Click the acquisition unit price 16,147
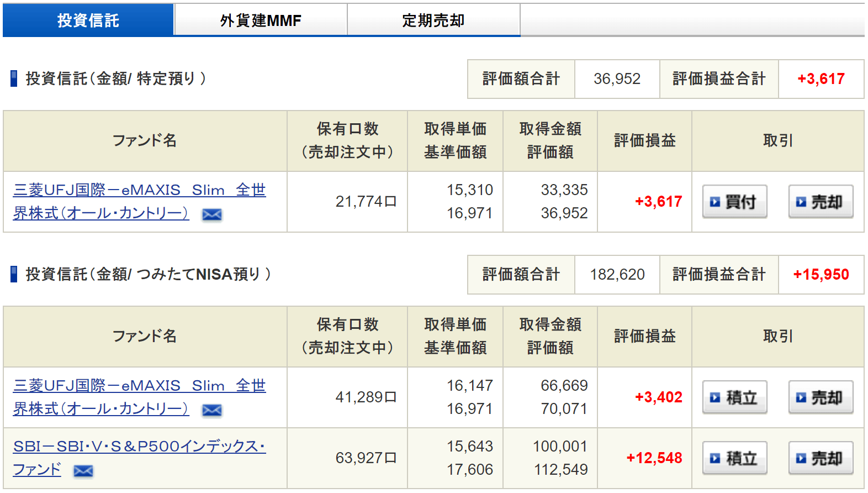The width and height of the screenshot is (868, 493). click(470, 386)
